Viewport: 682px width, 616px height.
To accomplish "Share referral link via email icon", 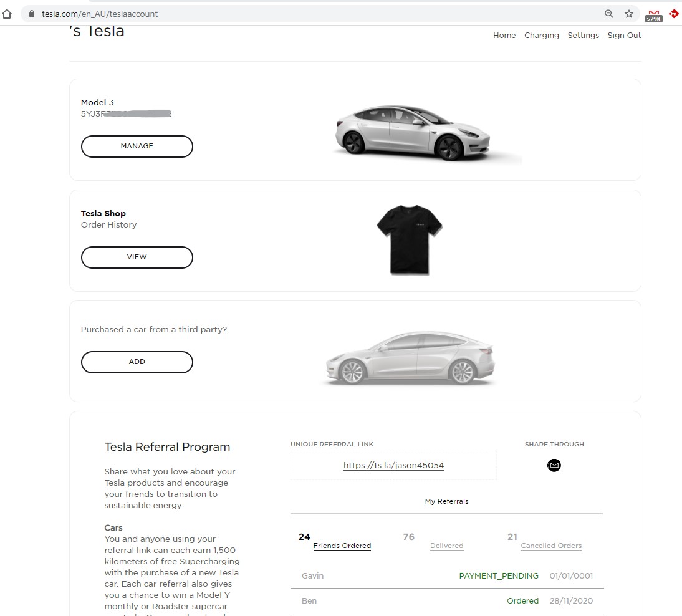I will [554, 466].
